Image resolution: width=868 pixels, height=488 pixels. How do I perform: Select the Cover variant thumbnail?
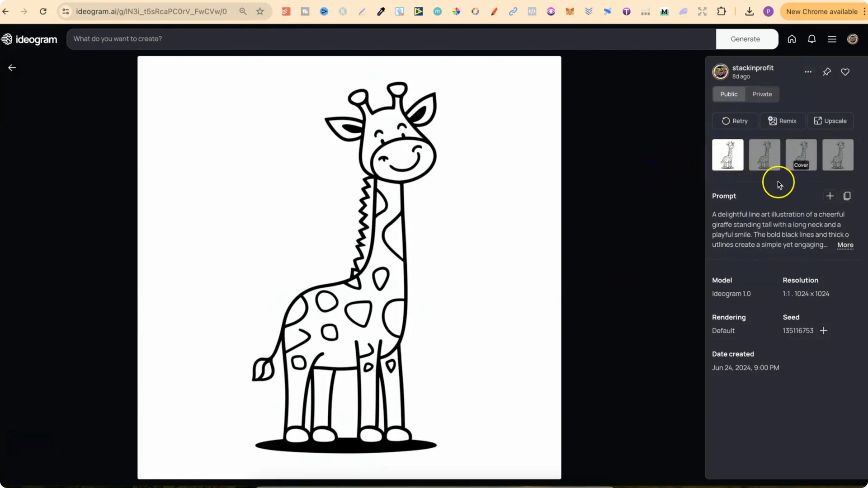[x=802, y=155]
